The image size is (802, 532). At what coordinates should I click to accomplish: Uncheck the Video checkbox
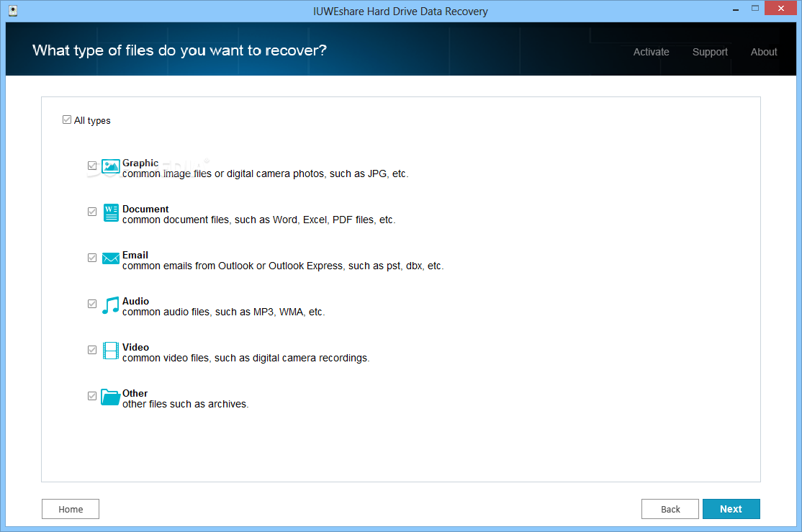(92, 350)
